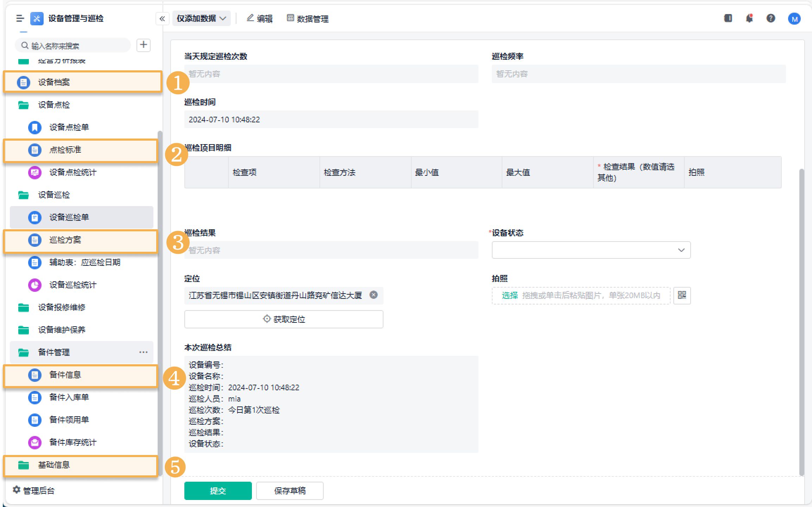812x507 pixels.
Task: Click the 管理后台 gear icon
Action: pyautogui.click(x=17, y=490)
